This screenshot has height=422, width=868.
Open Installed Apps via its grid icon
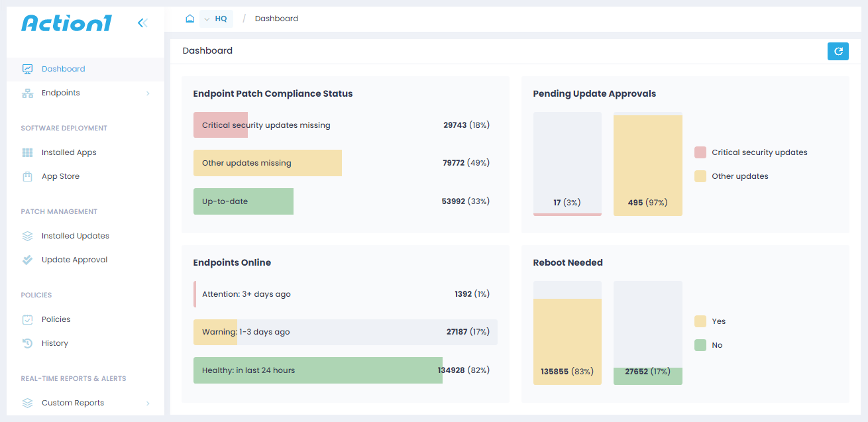(x=27, y=152)
